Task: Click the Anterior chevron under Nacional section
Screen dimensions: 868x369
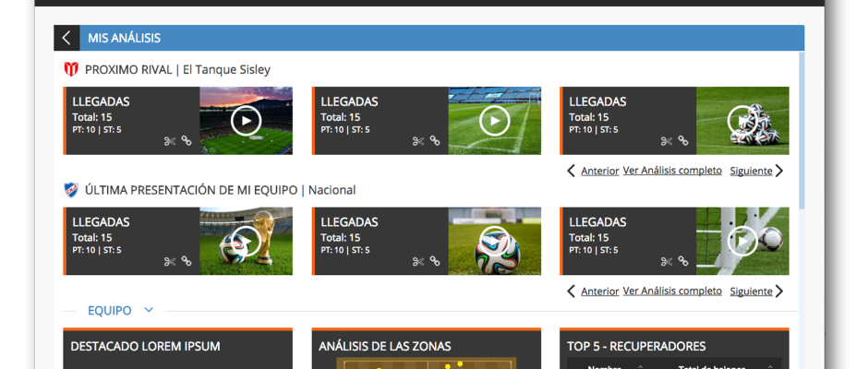Action: (x=572, y=291)
